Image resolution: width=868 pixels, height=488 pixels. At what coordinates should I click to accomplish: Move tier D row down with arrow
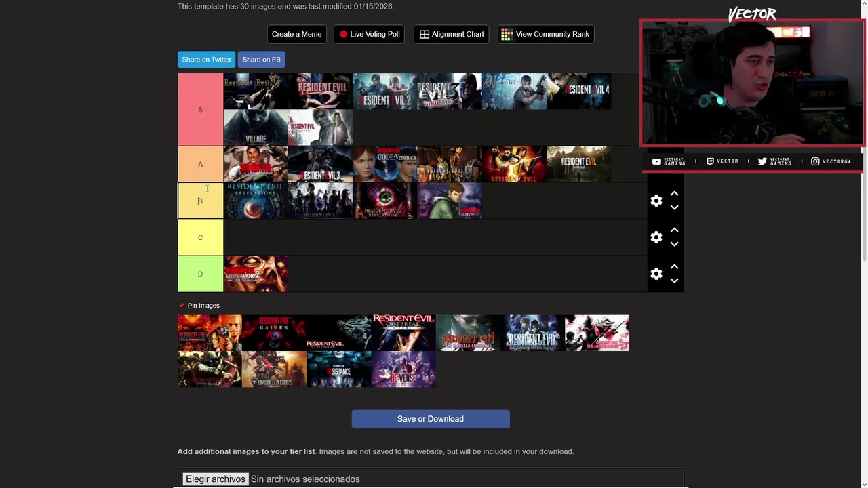(674, 281)
